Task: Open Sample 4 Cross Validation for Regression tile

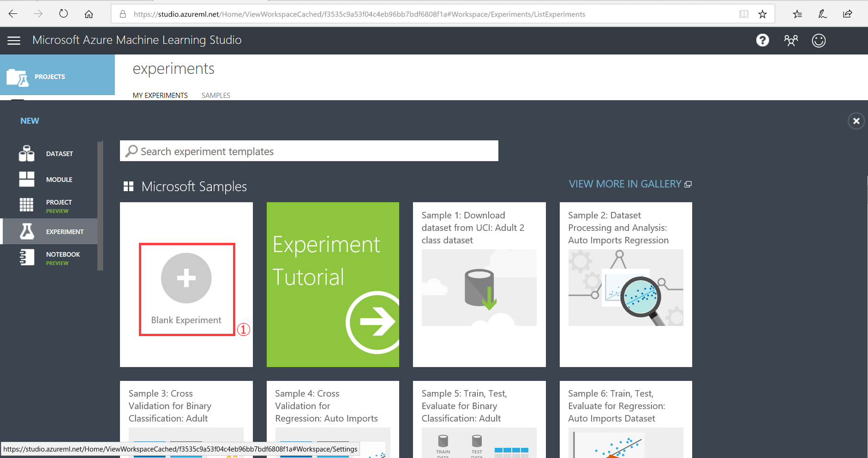Action: point(333,419)
